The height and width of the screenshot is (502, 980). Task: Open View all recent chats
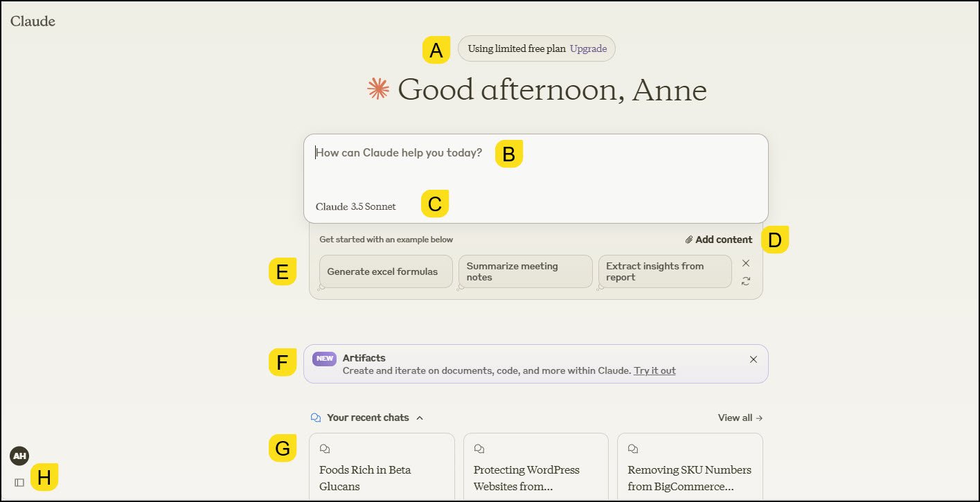click(x=740, y=418)
